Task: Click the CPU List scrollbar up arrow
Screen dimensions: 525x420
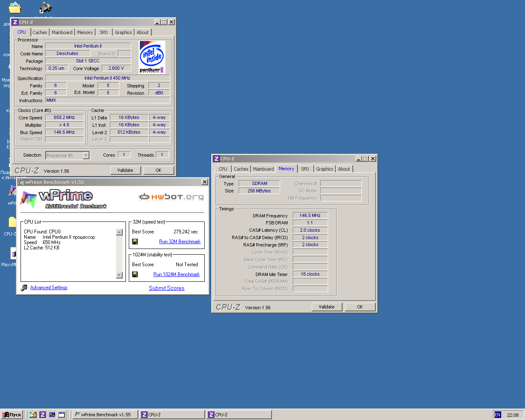Action: (x=119, y=232)
